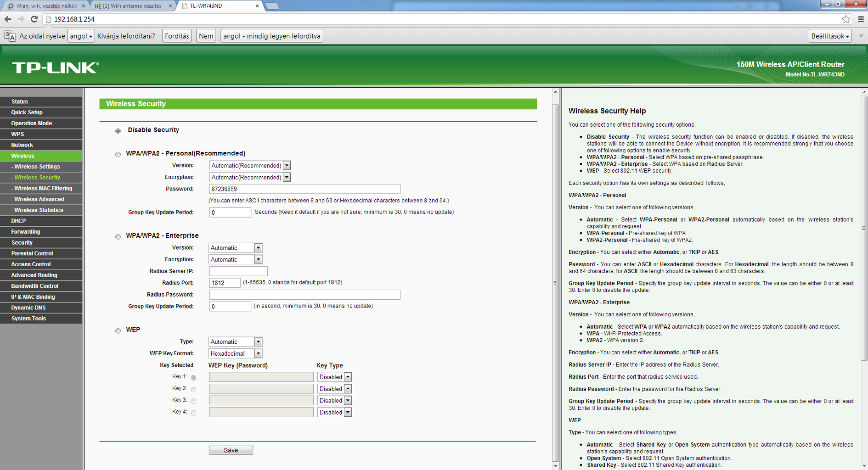The height and width of the screenshot is (470, 868).
Task: Close the 'WiFi antenna készítés' tab
Action: coord(170,6)
